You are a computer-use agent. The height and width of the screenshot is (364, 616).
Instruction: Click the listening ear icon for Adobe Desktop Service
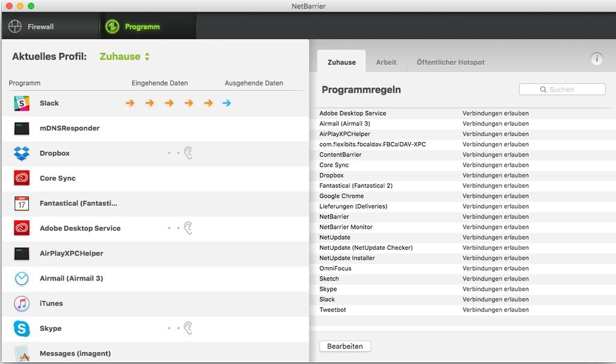pos(188,228)
